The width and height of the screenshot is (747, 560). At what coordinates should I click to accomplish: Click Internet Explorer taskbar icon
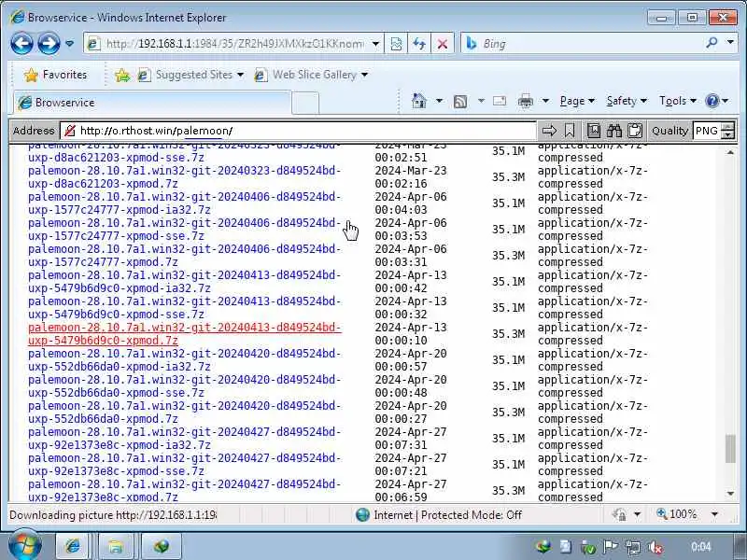click(74, 546)
